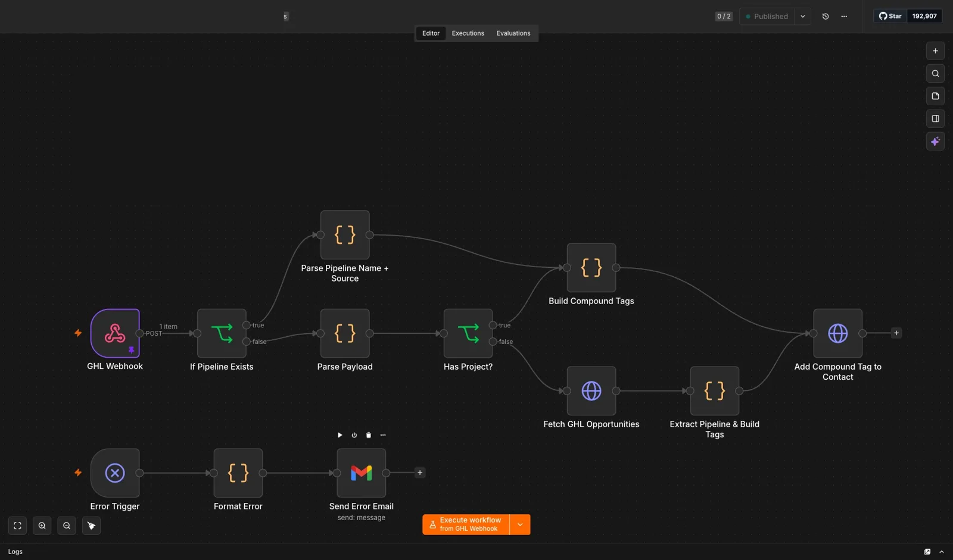
Task: Click the GHL Webhook trigger lightning bolt
Action: [78, 333]
